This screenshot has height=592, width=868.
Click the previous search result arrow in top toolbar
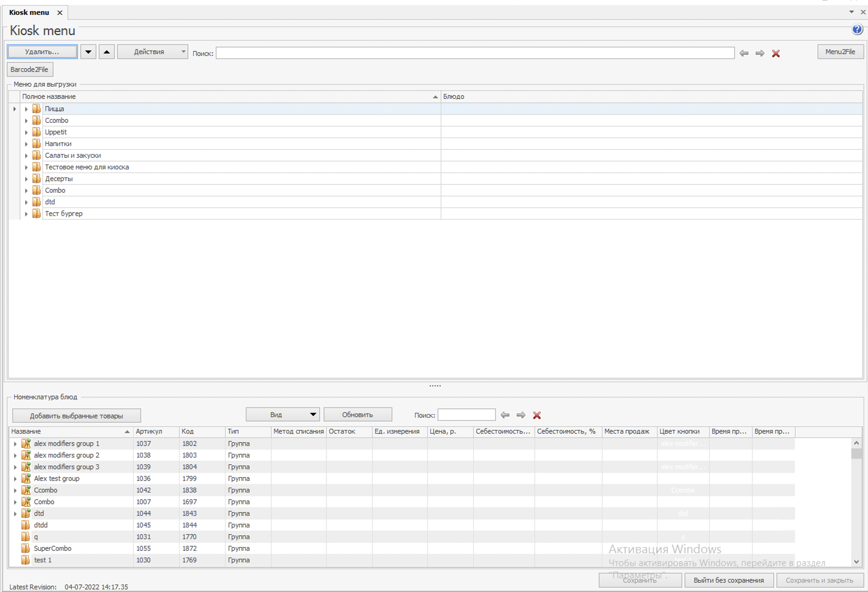click(x=744, y=53)
